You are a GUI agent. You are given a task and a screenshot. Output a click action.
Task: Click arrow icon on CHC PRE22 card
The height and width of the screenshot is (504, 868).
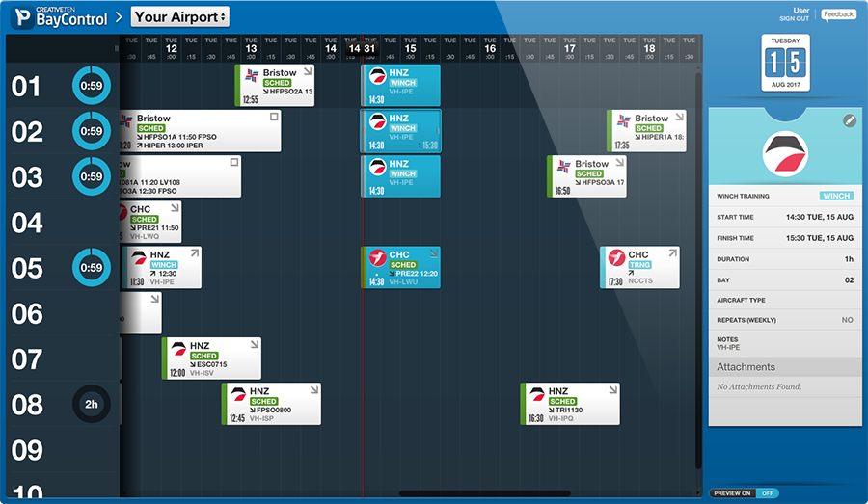coord(433,252)
